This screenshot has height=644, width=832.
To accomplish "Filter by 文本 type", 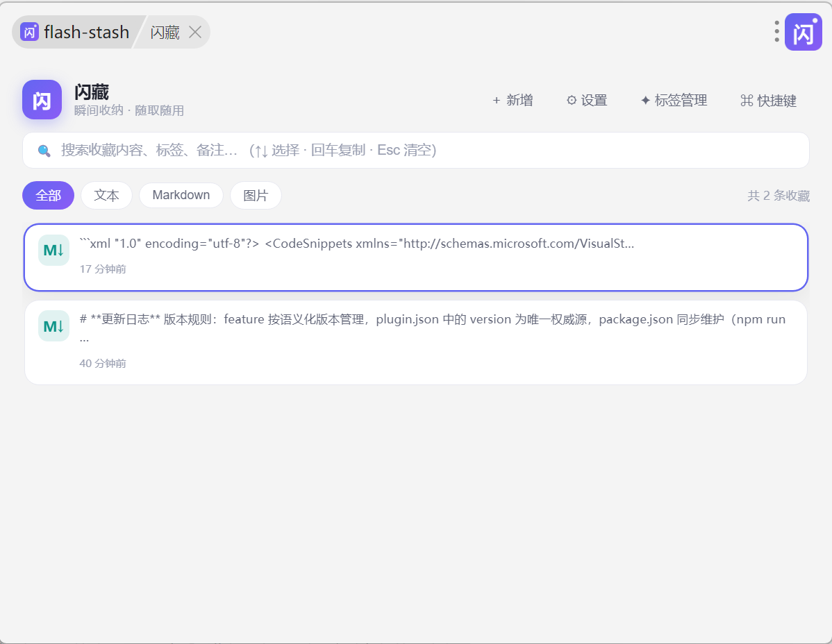I will coord(107,196).
